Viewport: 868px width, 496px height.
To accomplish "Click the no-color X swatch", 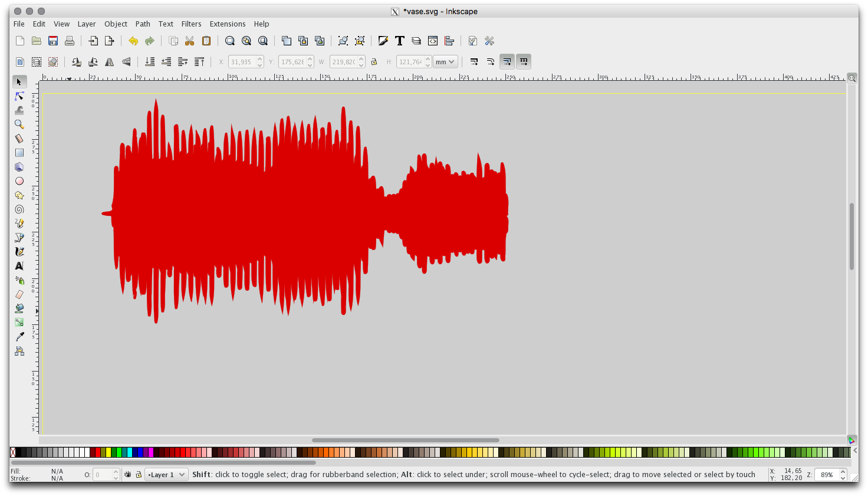I will (13, 452).
